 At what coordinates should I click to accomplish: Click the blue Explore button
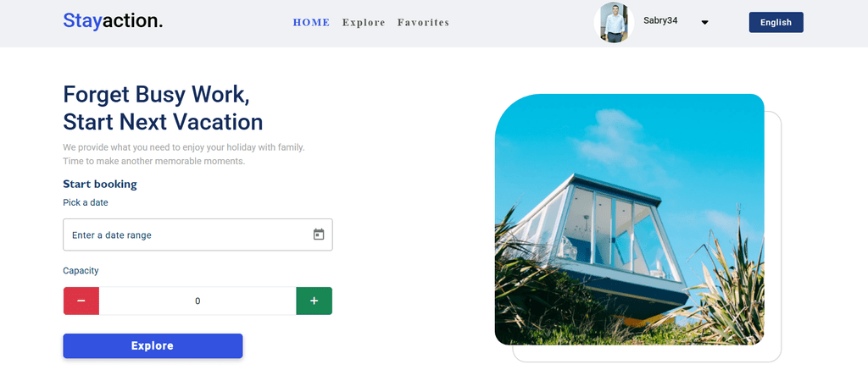click(x=153, y=345)
